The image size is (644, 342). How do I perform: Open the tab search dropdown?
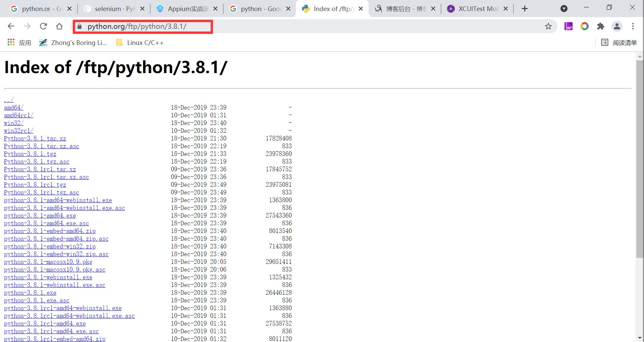(564, 9)
